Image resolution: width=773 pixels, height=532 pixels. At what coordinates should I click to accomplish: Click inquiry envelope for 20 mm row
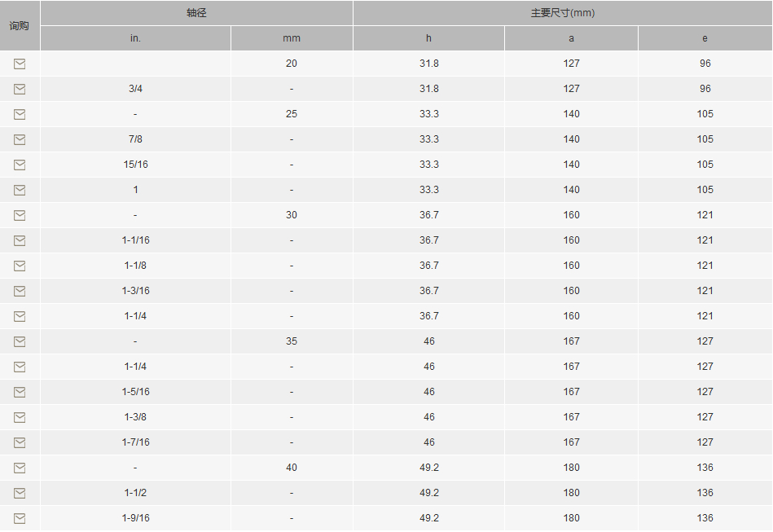coord(20,64)
